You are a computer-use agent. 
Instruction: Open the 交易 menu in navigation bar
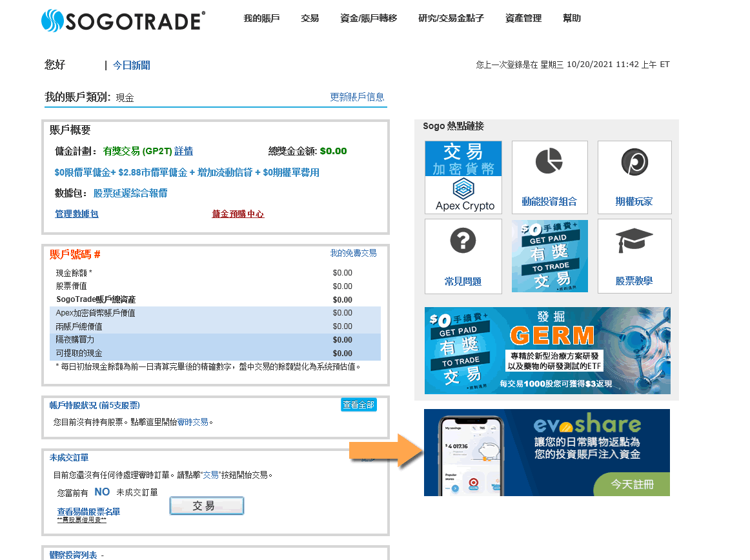click(310, 18)
